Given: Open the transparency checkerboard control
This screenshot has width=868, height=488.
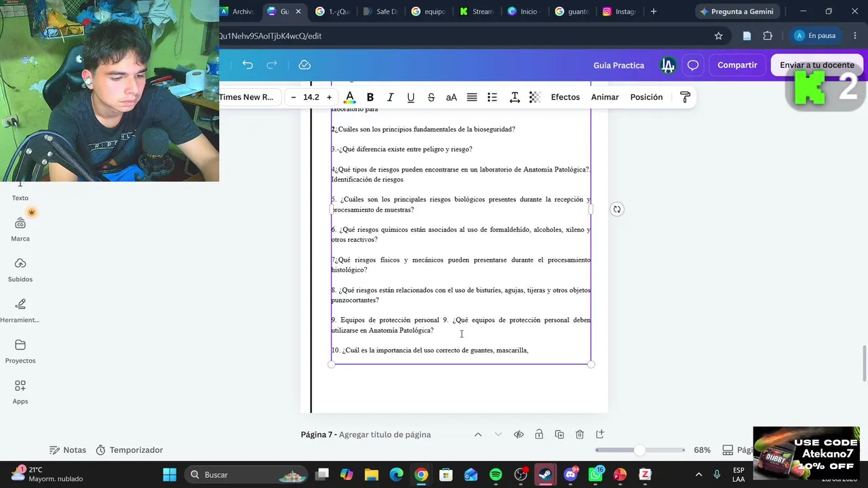Looking at the screenshot, I should pyautogui.click(x=535, y=97).
